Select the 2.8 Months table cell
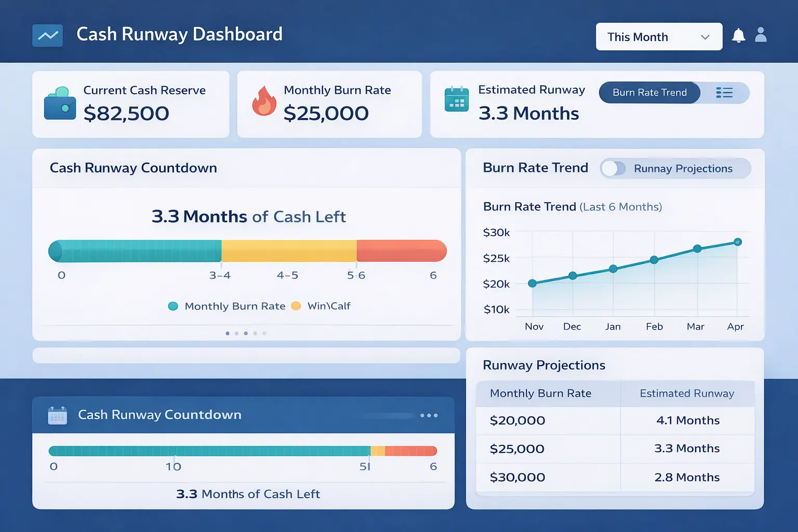 pyautogui.click(x=687, y=477)
